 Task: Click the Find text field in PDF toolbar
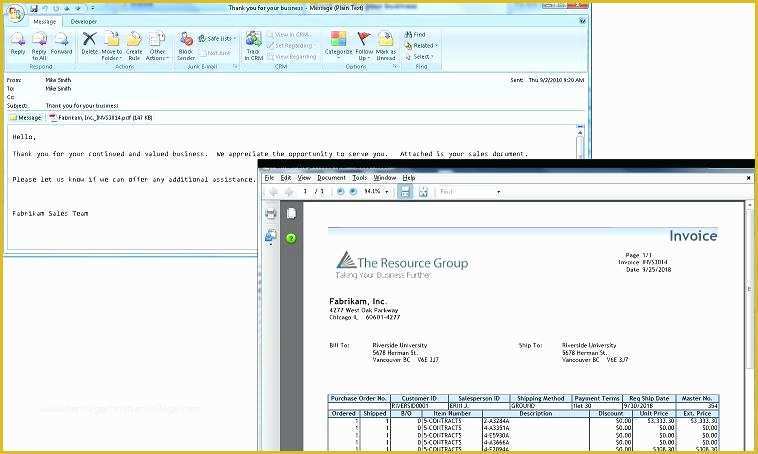466,192
